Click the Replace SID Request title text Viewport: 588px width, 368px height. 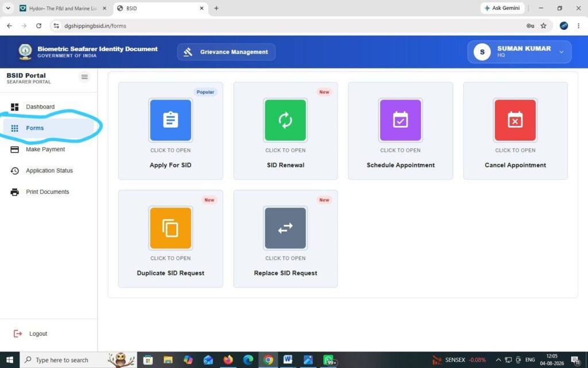click(285, 273)
